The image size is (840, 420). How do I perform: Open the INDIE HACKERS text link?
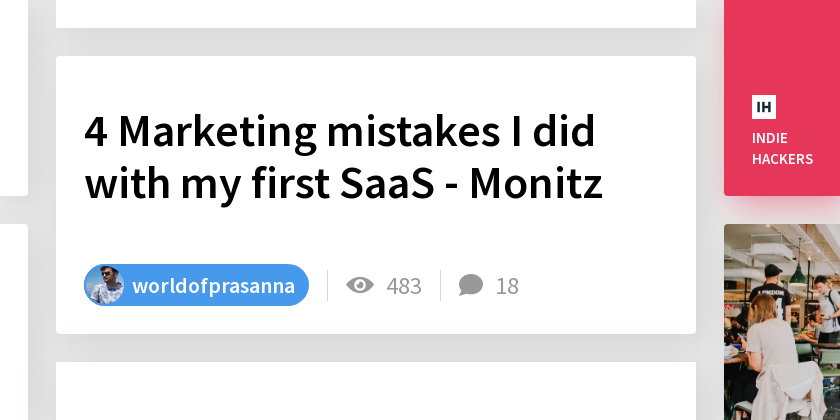click(x=782, y=148)
